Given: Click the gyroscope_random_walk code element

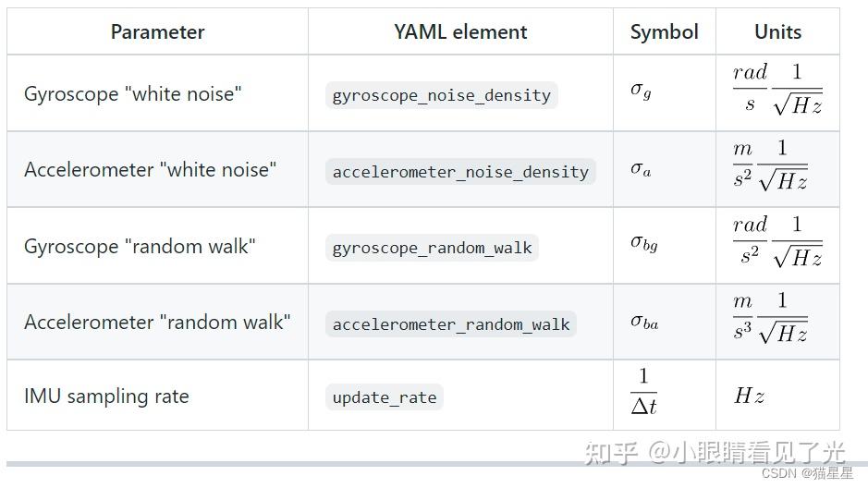Looking at the screenshot, I should pos(432,248).
